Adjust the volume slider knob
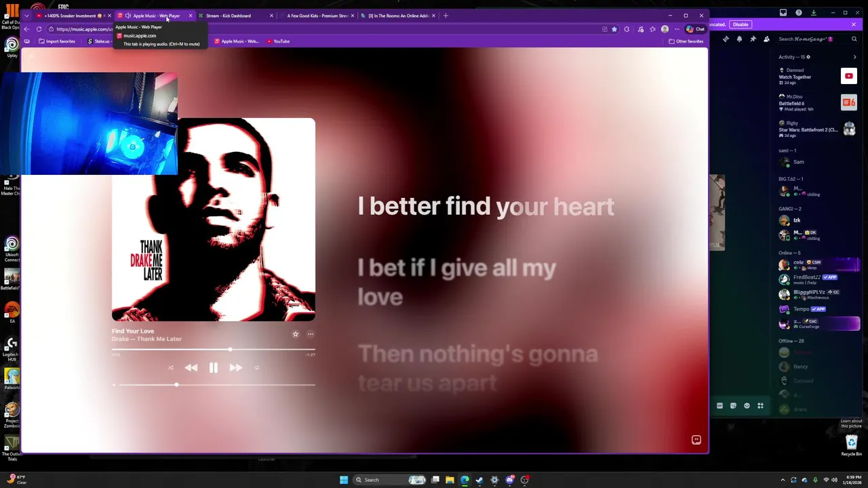868x488 pixels. pyautogui.click(x=176, y=385)
